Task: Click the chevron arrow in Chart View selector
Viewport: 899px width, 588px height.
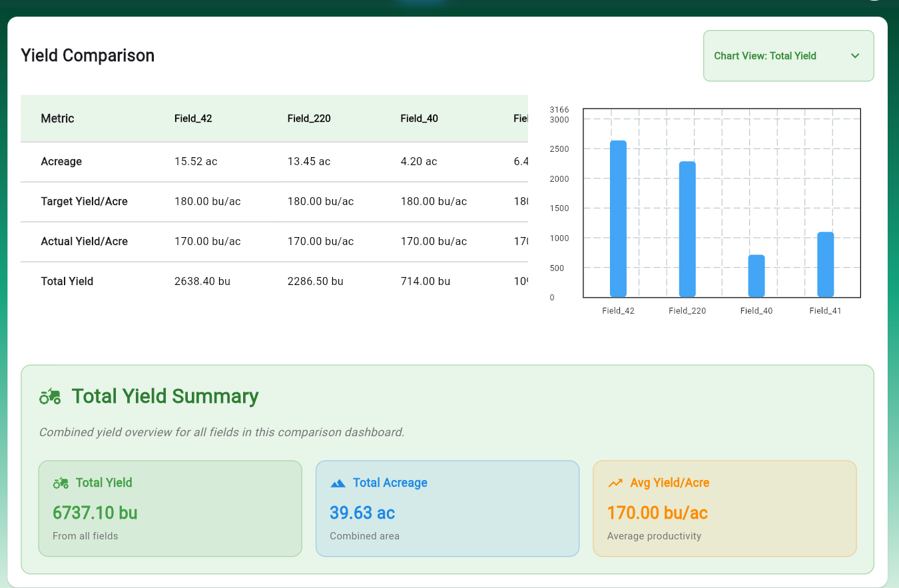Action: point(855,56)
